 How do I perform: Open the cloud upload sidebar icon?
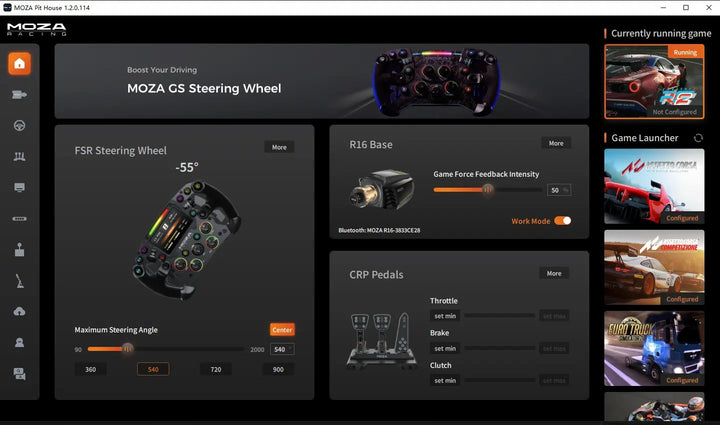19,312
